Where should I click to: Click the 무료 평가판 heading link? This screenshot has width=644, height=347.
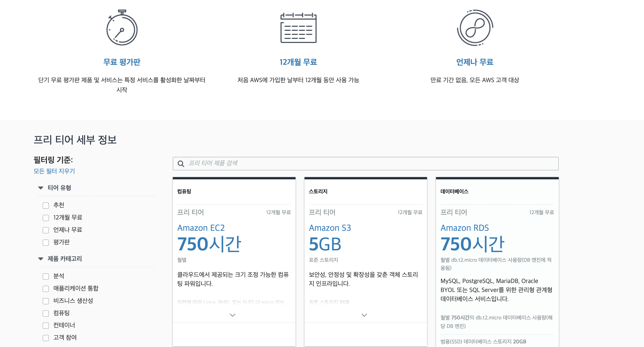click(x=122, y=62)
